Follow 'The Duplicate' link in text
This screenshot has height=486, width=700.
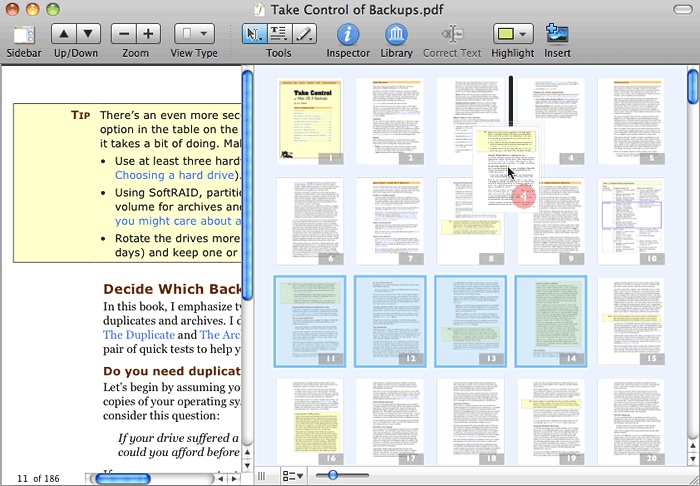139,335
